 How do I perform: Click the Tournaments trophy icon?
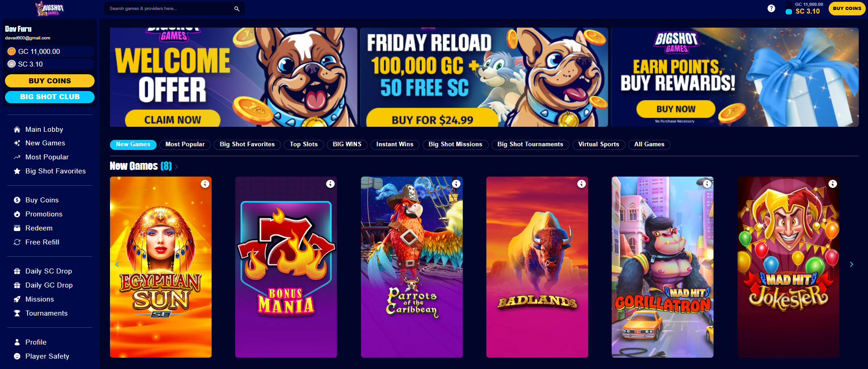[x=17, y=313]
